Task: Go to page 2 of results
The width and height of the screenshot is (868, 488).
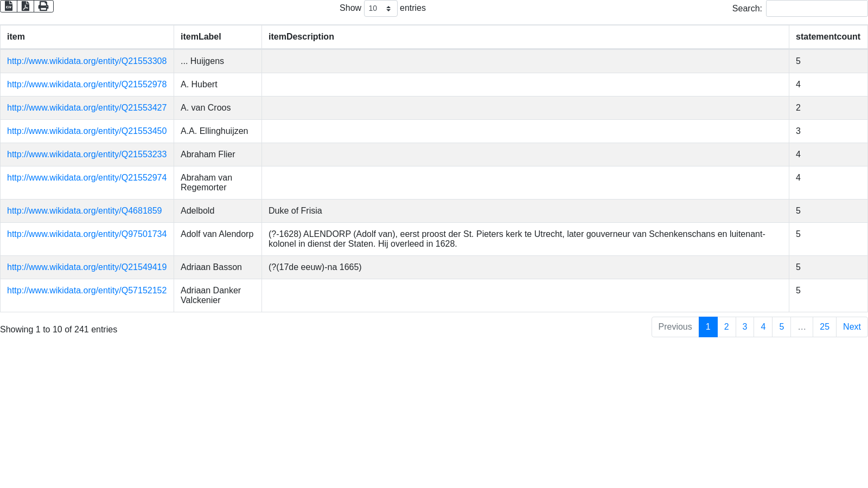Action: (x=726, y=327)
